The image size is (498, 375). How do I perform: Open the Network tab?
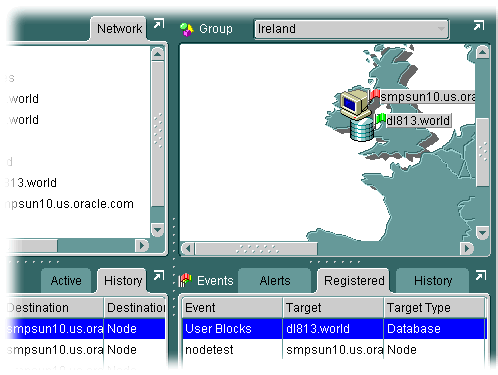[119, 29]
